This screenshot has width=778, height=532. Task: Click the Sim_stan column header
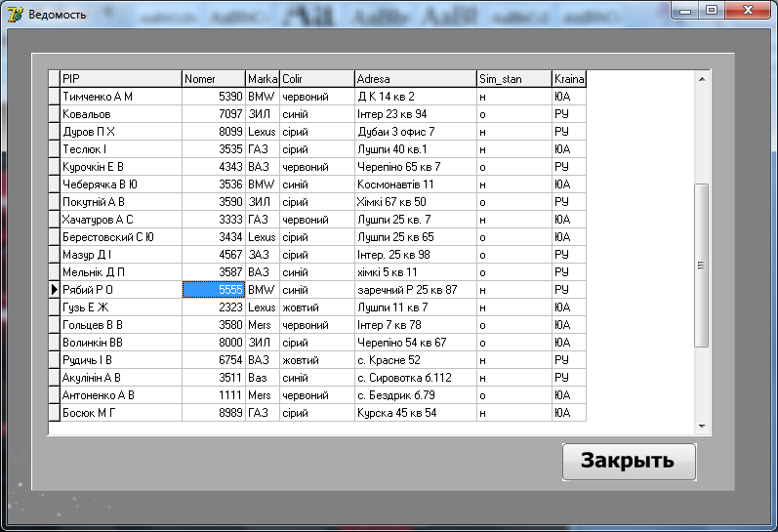tap(514, 79)
